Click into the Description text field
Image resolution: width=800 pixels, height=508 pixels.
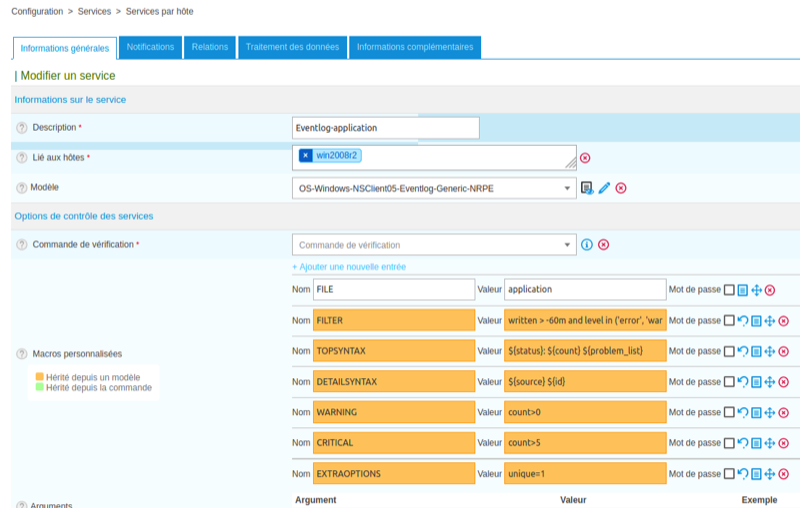tap(385, 128)
